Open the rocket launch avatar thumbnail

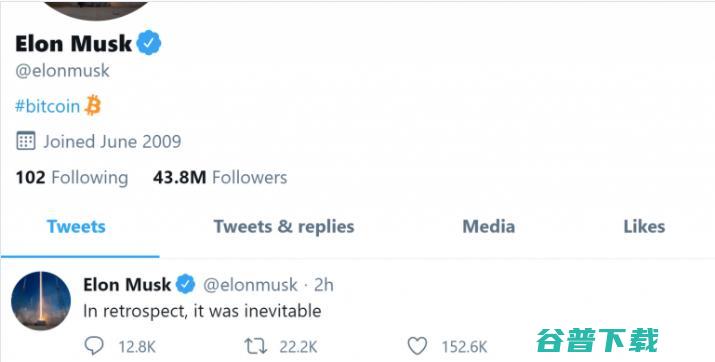41,301
